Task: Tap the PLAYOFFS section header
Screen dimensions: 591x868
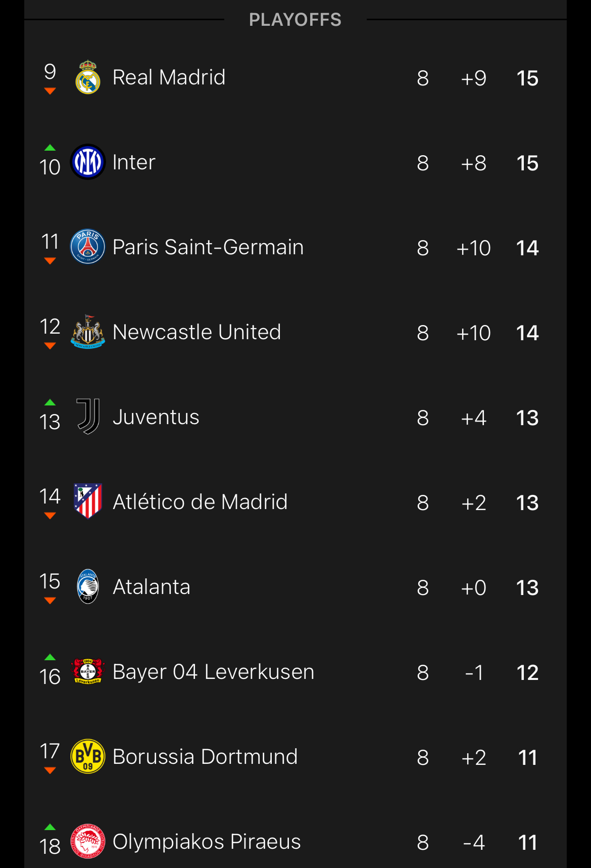Action: (295, 20)
